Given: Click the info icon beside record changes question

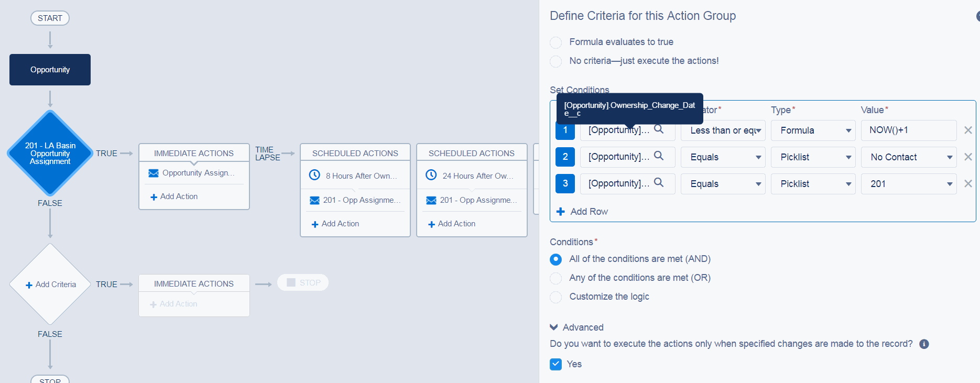Looking at the screenshot, I should point(924,344).
